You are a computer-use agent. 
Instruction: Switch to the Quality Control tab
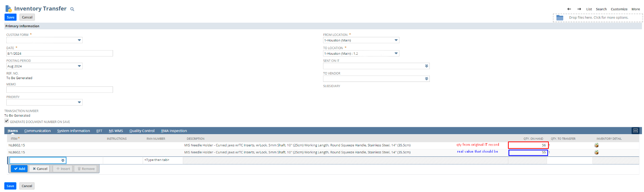point(142,131)
